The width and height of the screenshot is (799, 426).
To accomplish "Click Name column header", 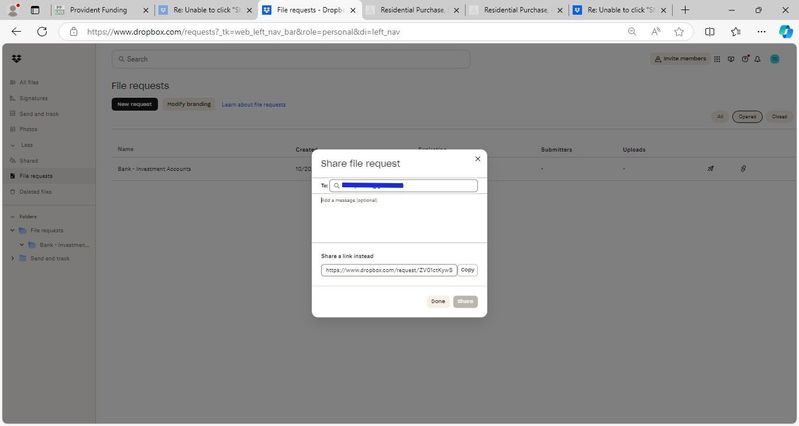I will 125,149.
